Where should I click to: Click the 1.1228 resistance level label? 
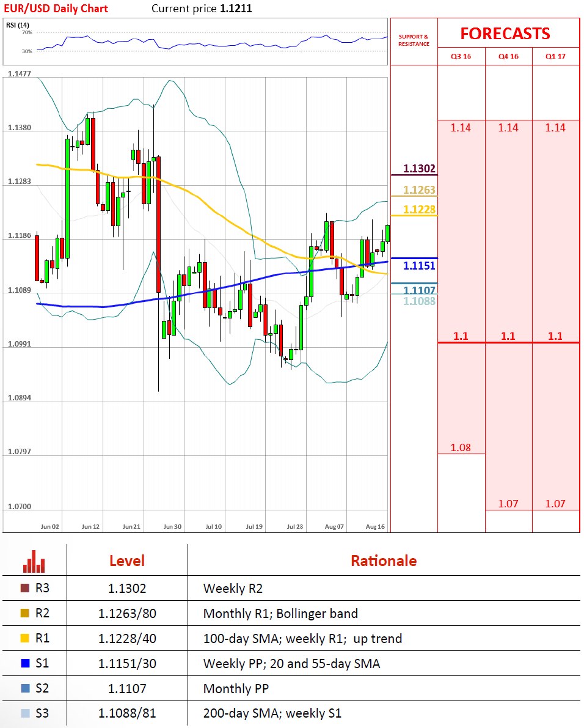pos(419,210)
